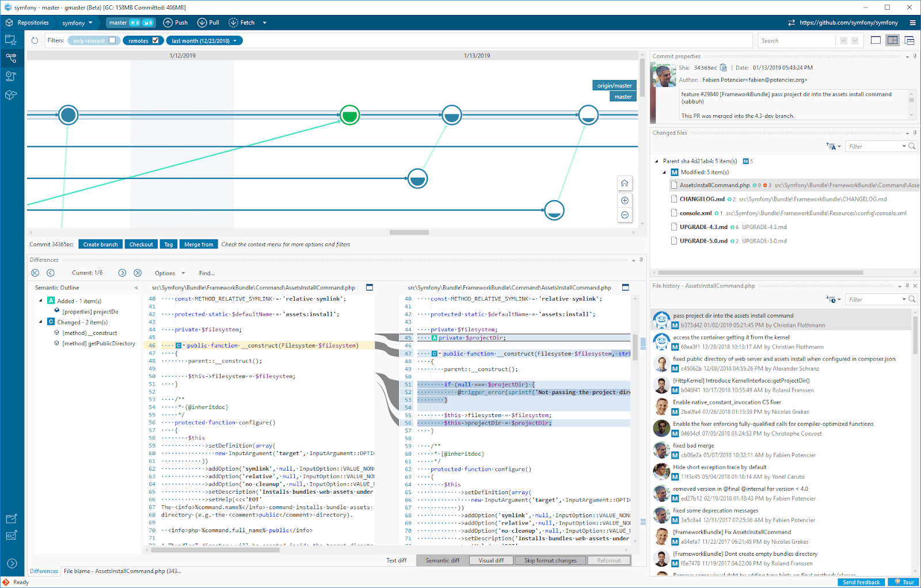Viewport: 921px width, 588px height.
Task: Select console.xml in Changed files
Action: [x=695, y=213]
